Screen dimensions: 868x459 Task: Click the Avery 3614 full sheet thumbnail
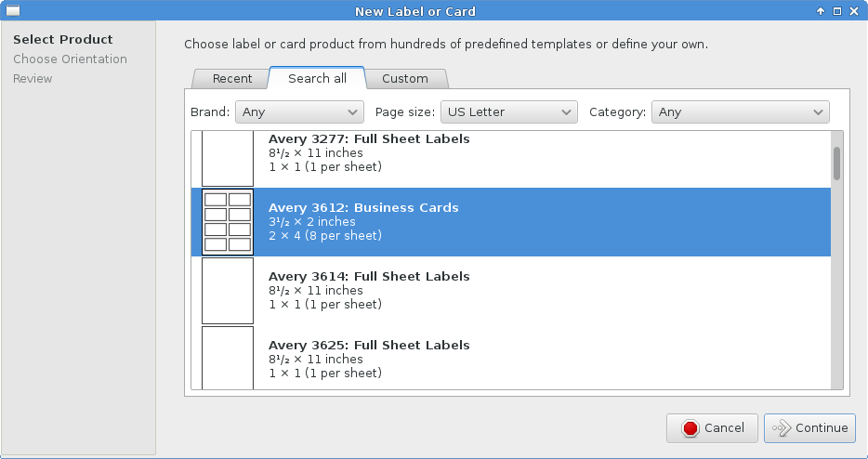pos(228,291)
